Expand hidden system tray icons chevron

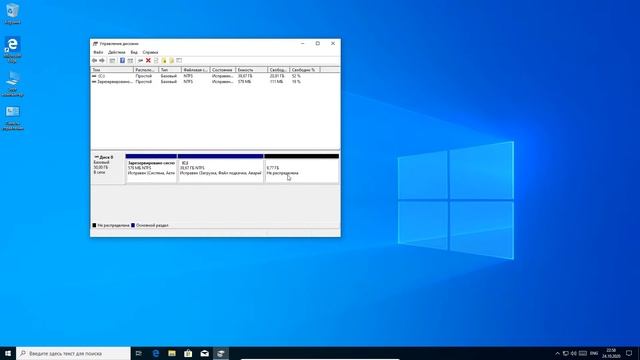click(x=558, y=353)
